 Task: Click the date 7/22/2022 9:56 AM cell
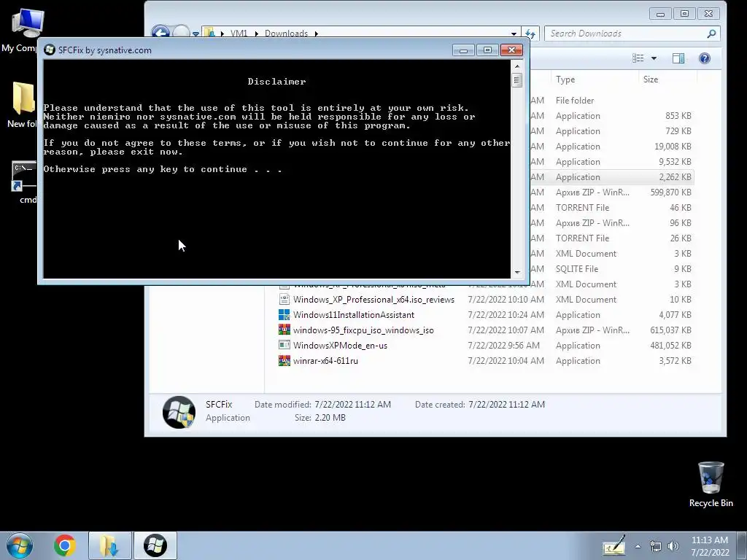click(x=503, y=345)
